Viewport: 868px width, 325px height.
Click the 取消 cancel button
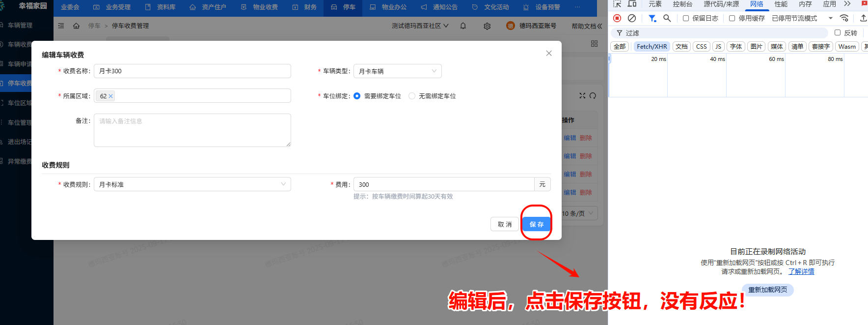coord(505,224)
